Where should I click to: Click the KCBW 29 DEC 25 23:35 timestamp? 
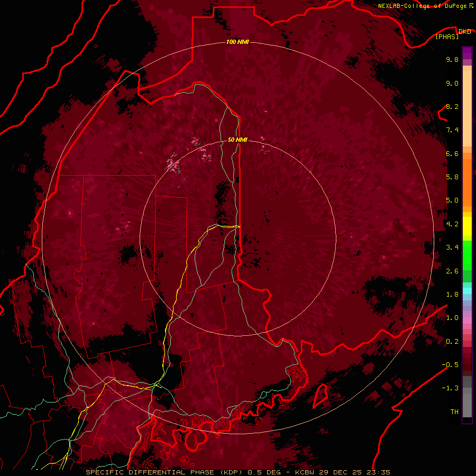pos(343,472)
